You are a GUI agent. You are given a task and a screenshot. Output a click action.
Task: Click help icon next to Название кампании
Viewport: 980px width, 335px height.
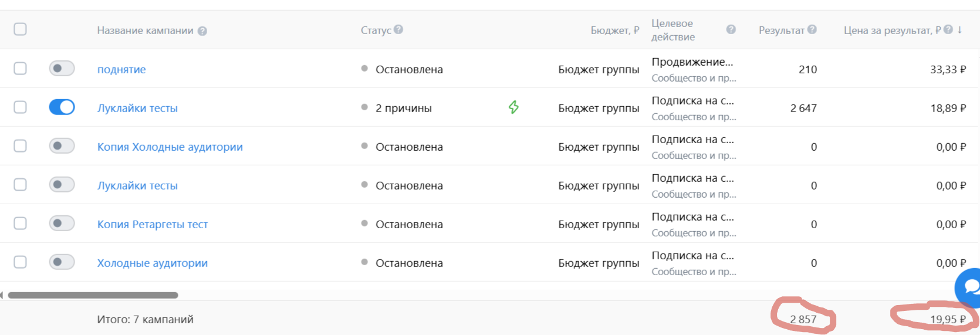pos(202,31)
